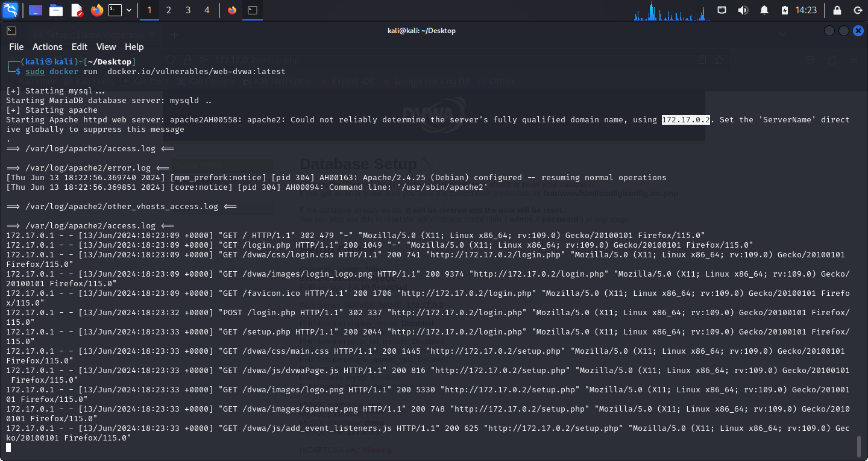Click the highlighted 172.17.0.2 IP address
868x461 pixels.
point(686,119)
